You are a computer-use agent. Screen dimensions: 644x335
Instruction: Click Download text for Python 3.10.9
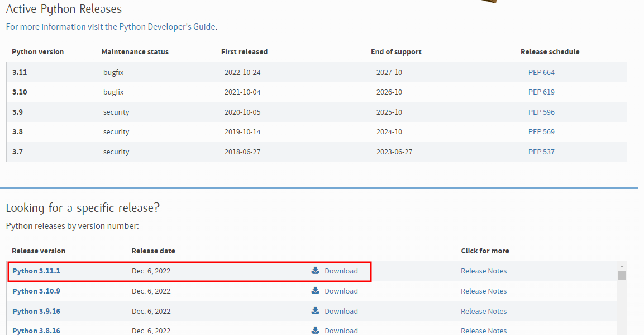tap(341, 291)
